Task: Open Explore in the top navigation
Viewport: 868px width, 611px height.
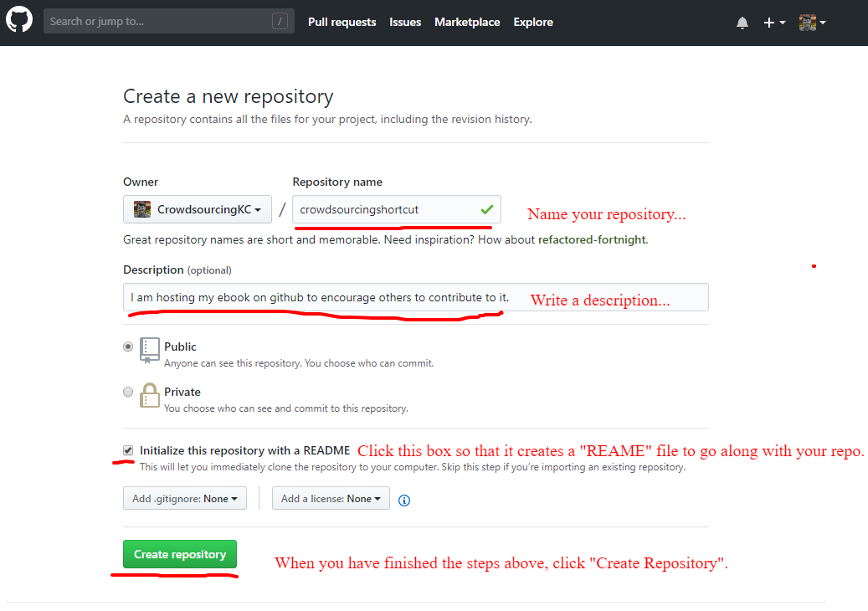Action: pyautogui.click(x=533, y=22)
